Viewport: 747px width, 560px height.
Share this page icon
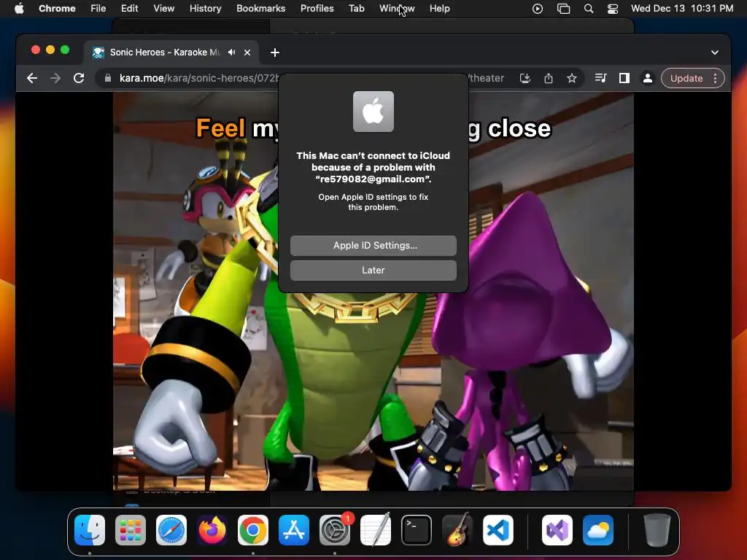(x=549, y=78)
